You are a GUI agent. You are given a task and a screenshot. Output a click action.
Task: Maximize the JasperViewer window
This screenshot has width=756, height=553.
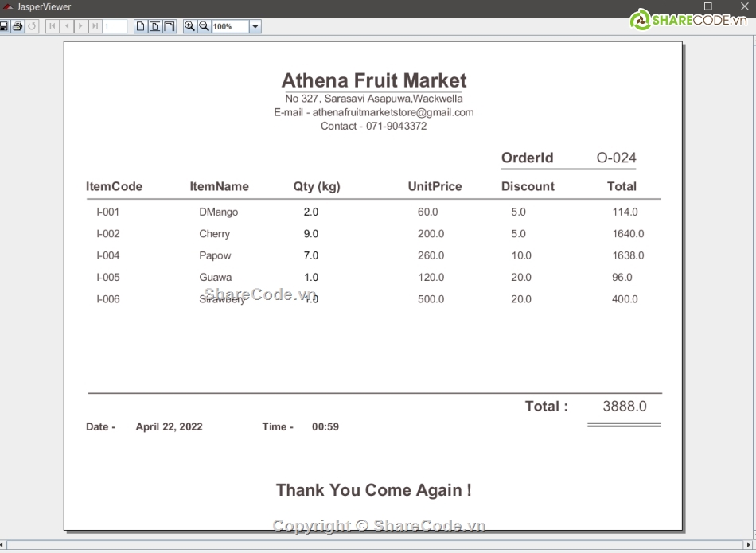pos(707,6)
